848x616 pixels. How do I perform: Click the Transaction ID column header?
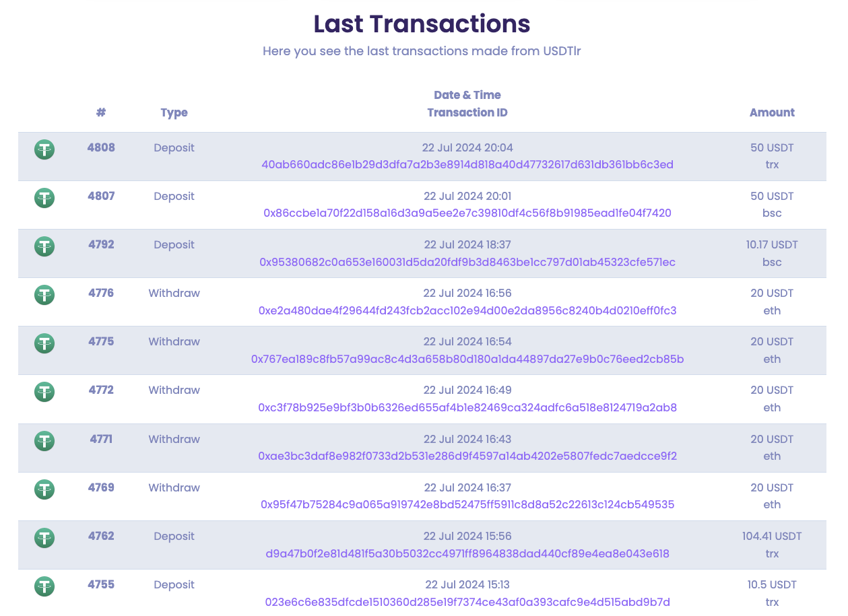coord(467,112)
